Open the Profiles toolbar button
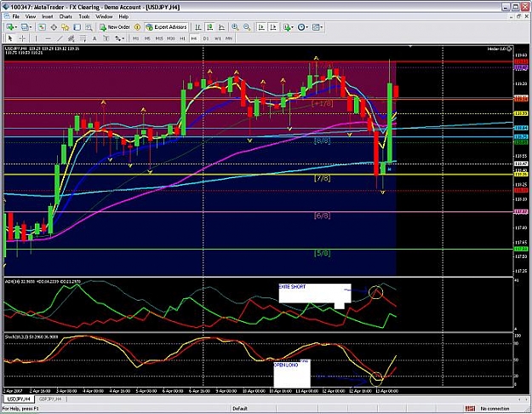 click(25, 27)
